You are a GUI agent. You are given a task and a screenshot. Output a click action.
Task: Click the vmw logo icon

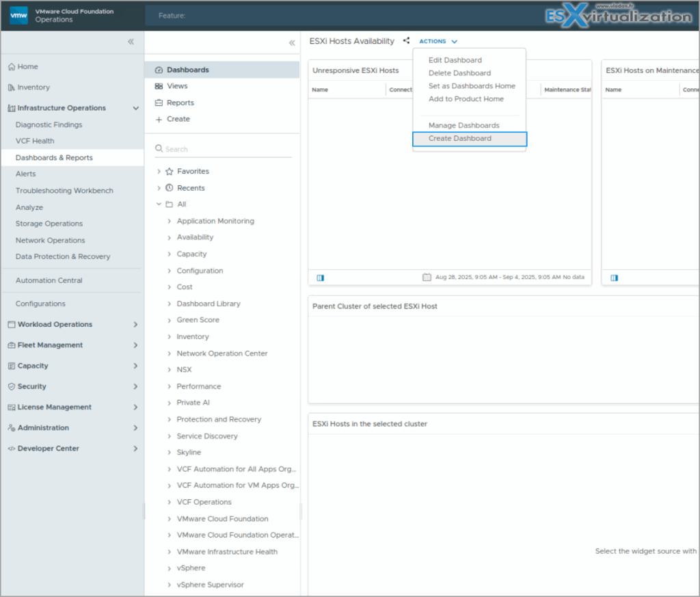(18, 16)
